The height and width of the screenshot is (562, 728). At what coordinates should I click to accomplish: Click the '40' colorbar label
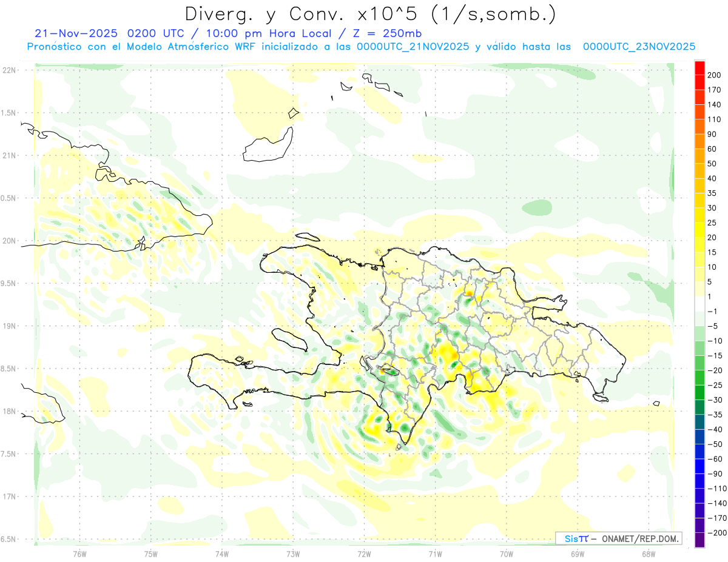pos(712,178)
